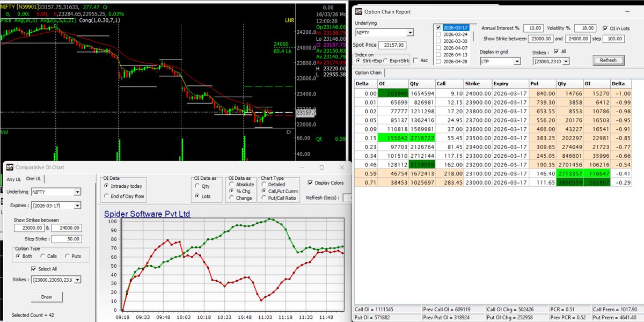Viewport: 644px width, 322px height.
Task: Click the Refresh button in Option Chain Report
Action: point(608,60)
